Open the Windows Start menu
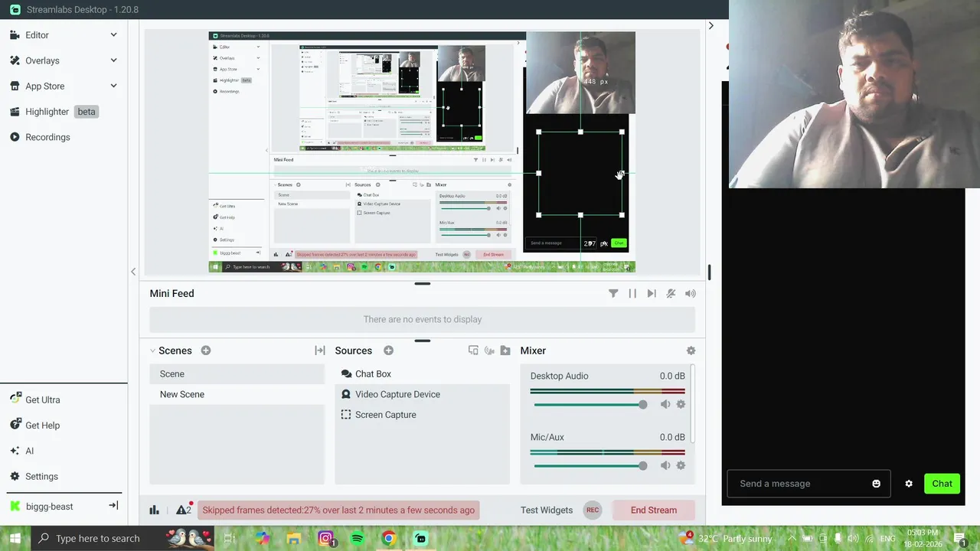 click(x=15, y=538)
